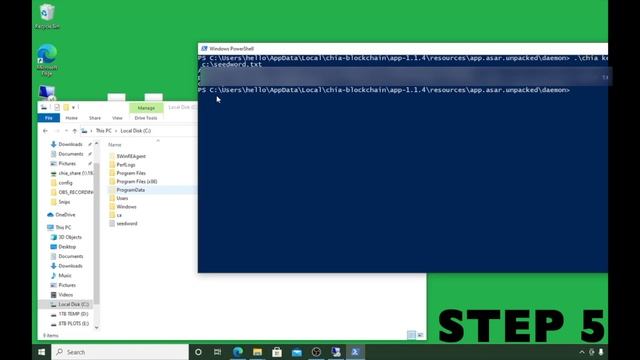Open the quick access toolbar dropdown arrow
Screen dimensions: 640x360
73,107
